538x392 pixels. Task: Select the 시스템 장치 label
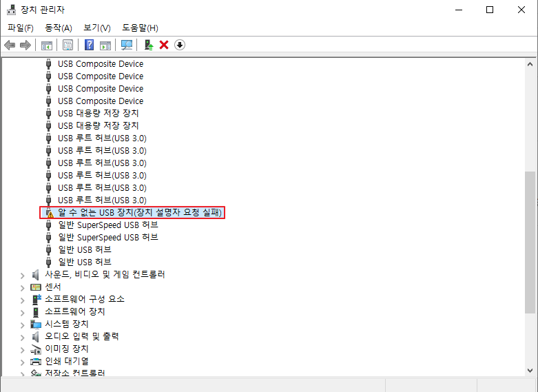point(67,324)
